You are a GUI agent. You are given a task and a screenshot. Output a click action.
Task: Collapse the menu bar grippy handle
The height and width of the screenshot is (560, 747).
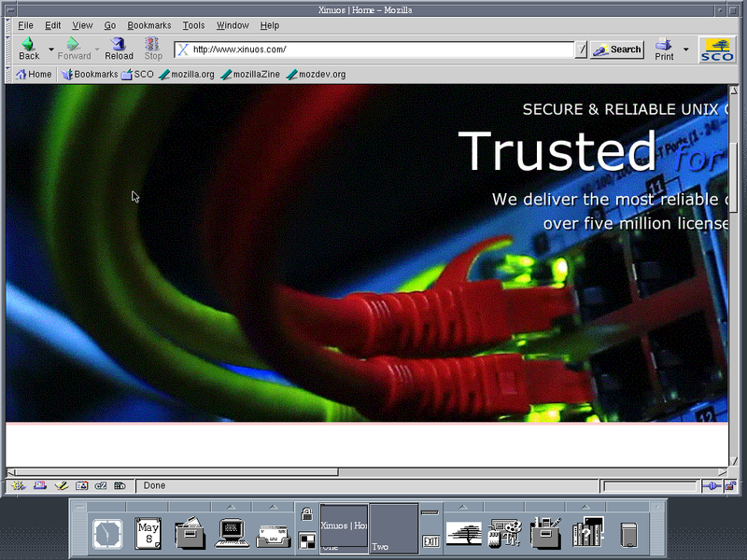tap(7, 25)
